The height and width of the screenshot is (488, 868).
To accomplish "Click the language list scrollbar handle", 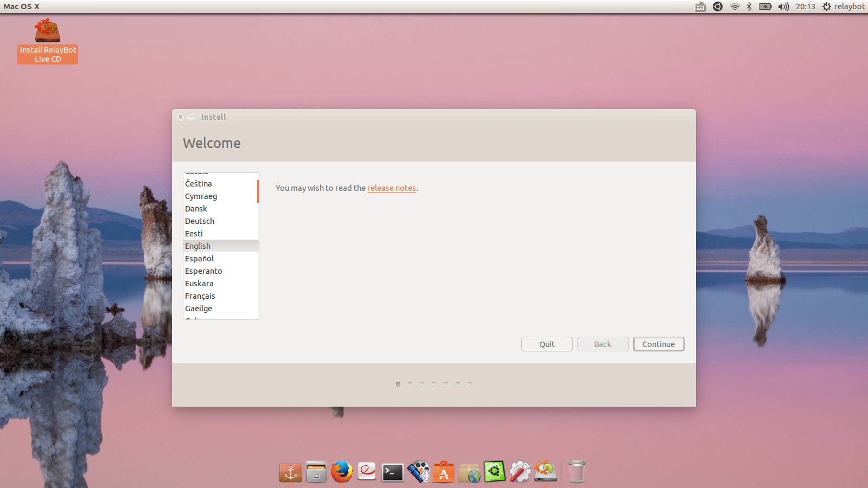I will tap(258, 191).
